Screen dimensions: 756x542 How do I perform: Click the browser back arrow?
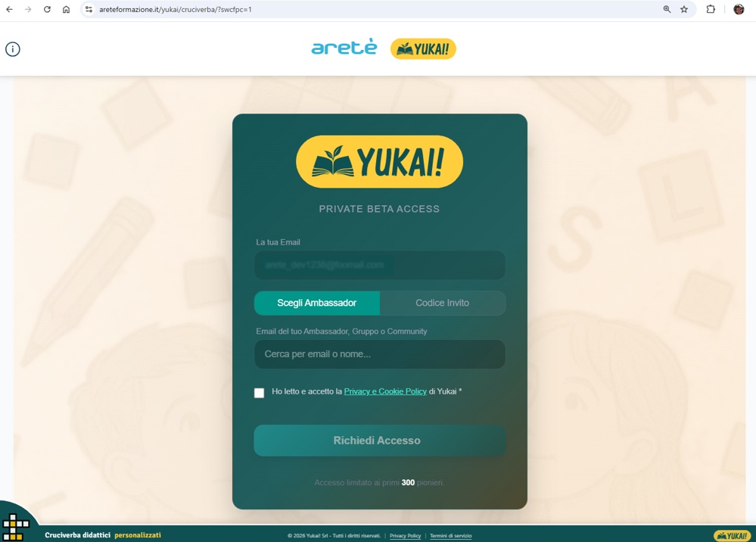point(9,9)
